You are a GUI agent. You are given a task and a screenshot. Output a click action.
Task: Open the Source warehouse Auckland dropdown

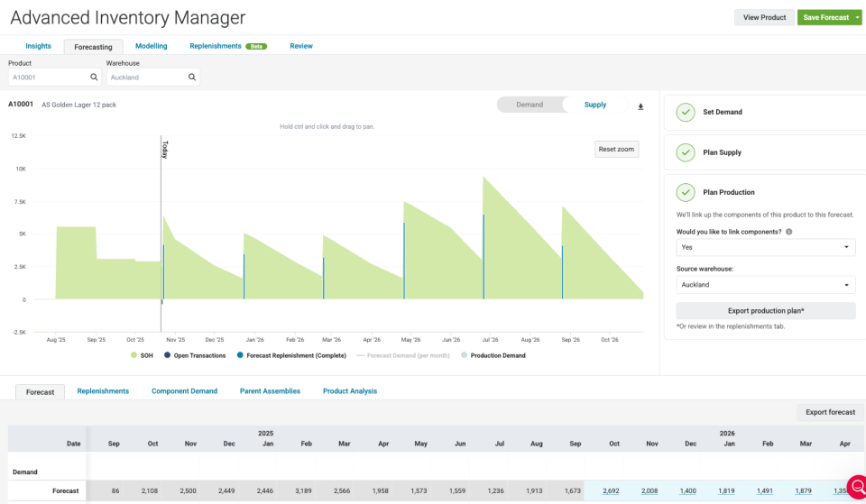[x=765, y=285]
